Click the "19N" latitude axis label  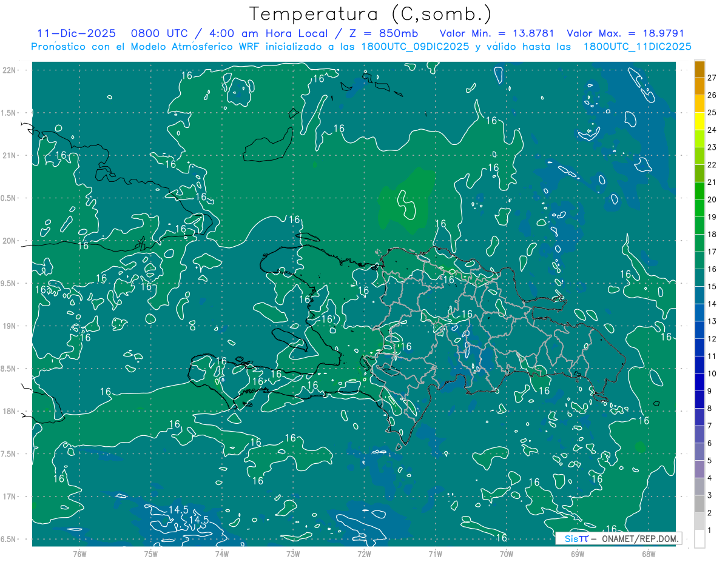pos(10,326)
